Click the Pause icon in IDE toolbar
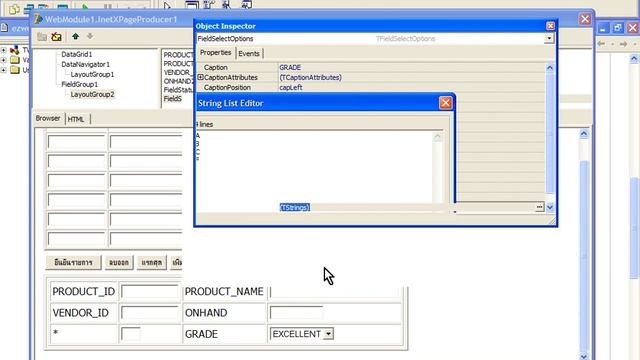The height and width of the screenshot is (360, 640). (107, 7)
